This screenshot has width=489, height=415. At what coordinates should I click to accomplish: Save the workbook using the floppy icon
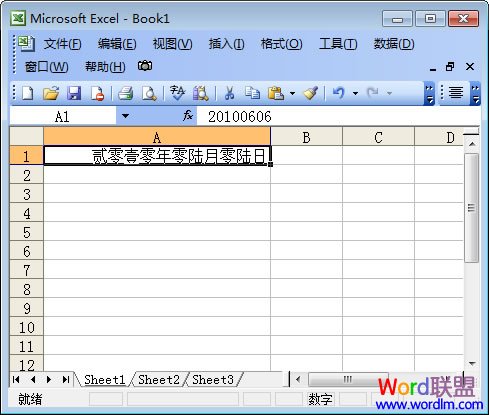point(74,93)
